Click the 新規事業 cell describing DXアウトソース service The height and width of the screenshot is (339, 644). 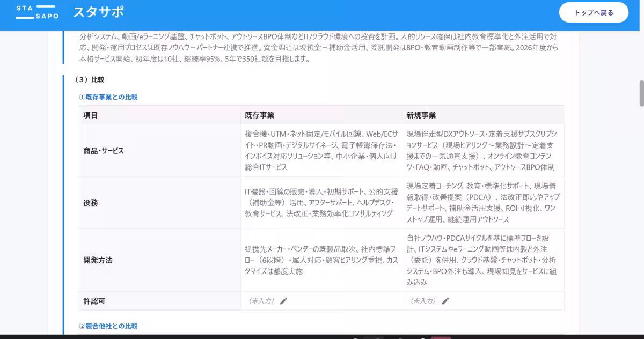click(482, 151)
